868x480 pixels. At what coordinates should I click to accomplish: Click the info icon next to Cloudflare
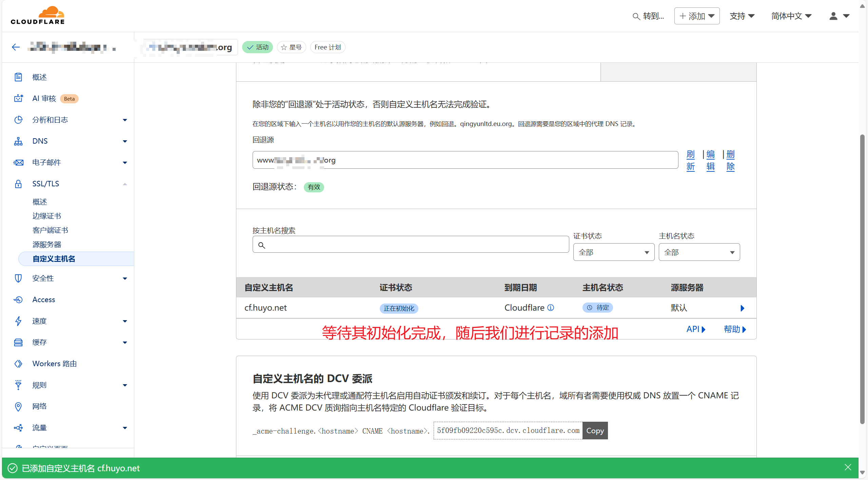tap(551, 308)
